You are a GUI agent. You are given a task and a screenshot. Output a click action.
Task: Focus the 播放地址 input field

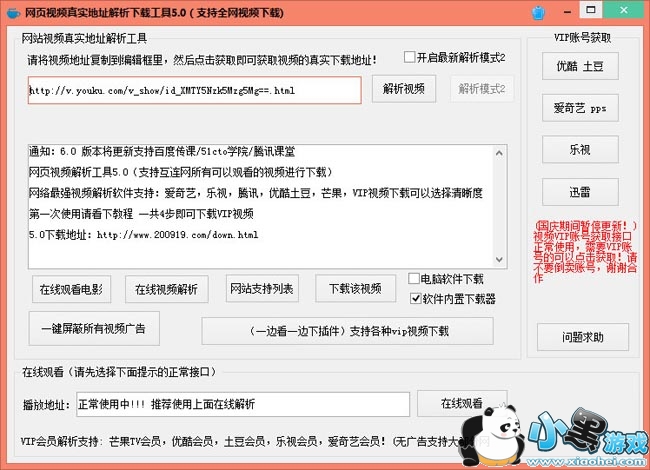click(243, 404)
